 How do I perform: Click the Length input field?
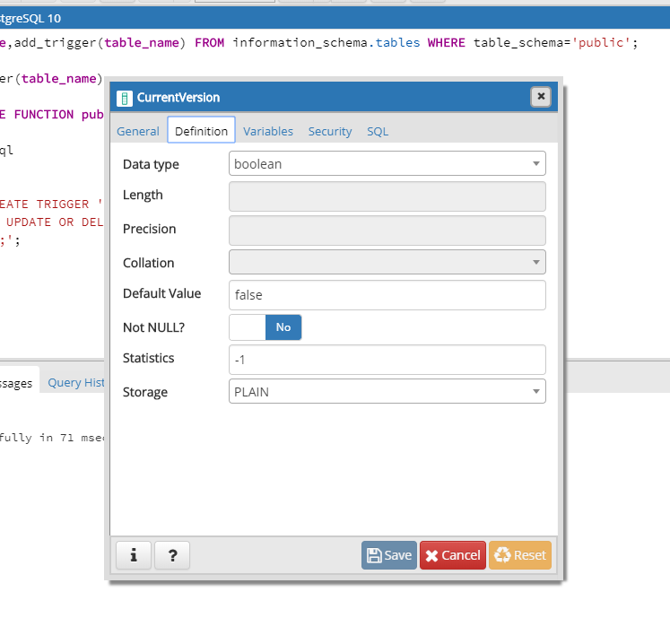387,196
